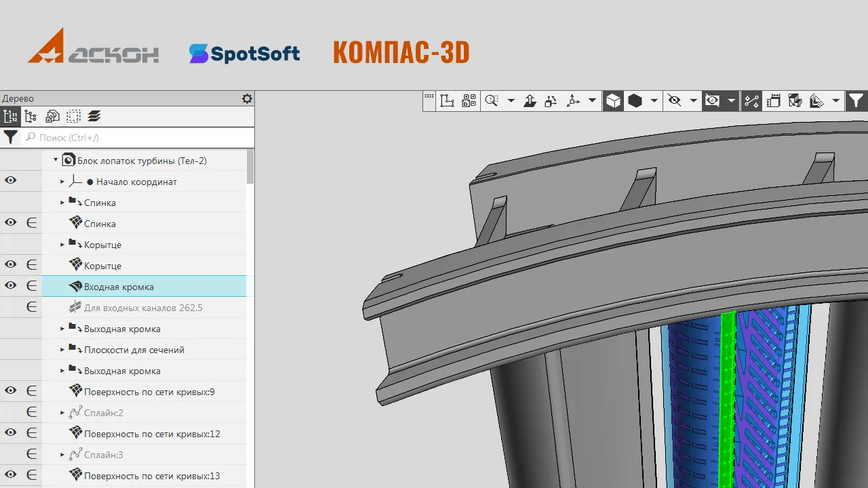Screen dimensions: 868x488
Task: Click the dashed-rectangle zones icon in tree
Action: click(x=73, y=116)
